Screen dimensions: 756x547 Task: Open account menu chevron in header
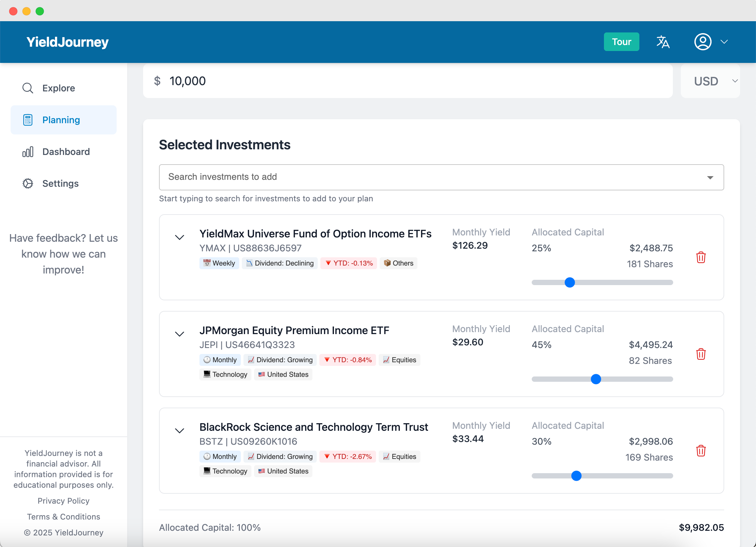[724, 42]
